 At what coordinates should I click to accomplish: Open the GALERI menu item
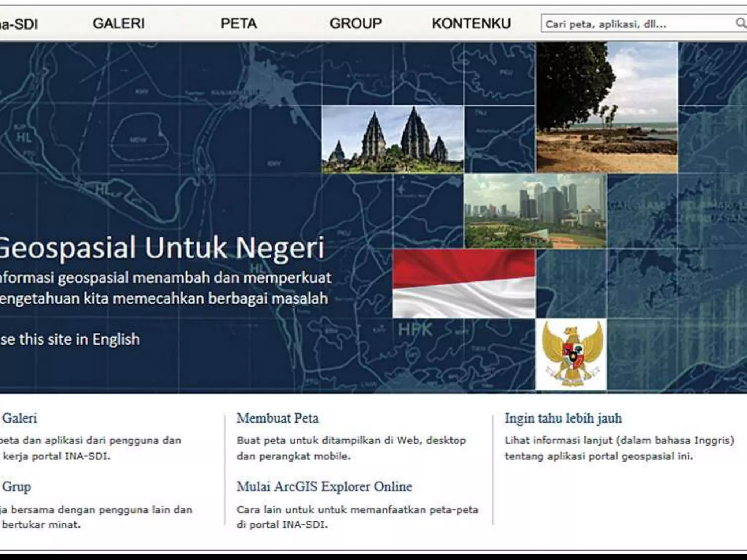[119, 24]
